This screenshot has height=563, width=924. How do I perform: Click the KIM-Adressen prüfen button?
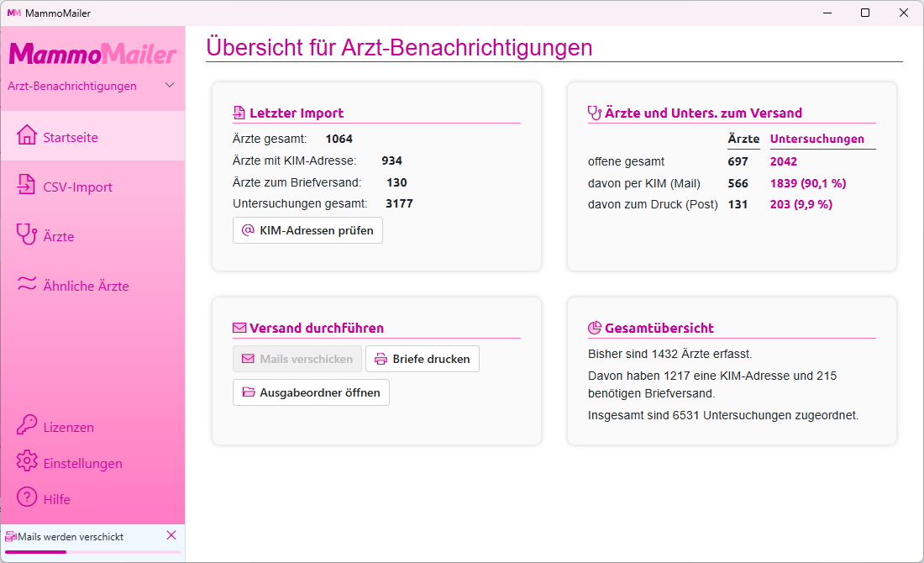(307, 230)
